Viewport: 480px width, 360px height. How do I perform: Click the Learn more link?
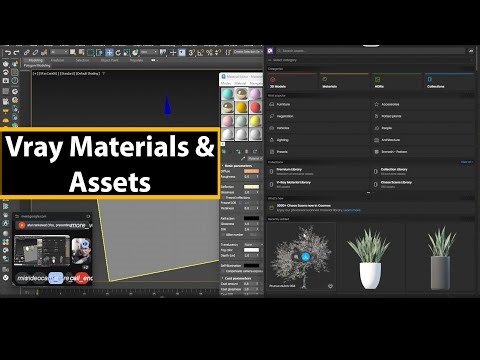click(352, 210)
